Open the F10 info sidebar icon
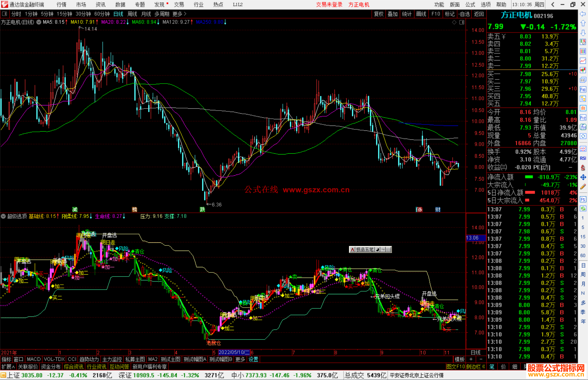This screenshot has height=380, width=588. (x=583, y=89)
